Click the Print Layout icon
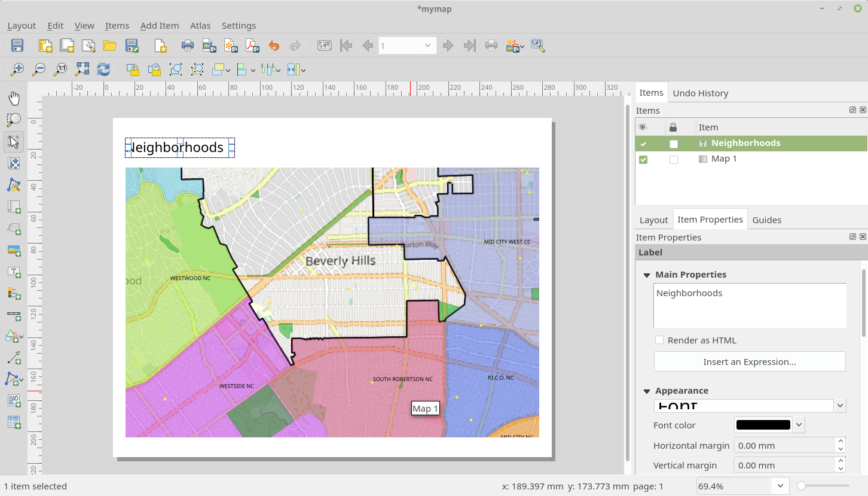This screenshot has width=868, height=496. click(188, 45)
